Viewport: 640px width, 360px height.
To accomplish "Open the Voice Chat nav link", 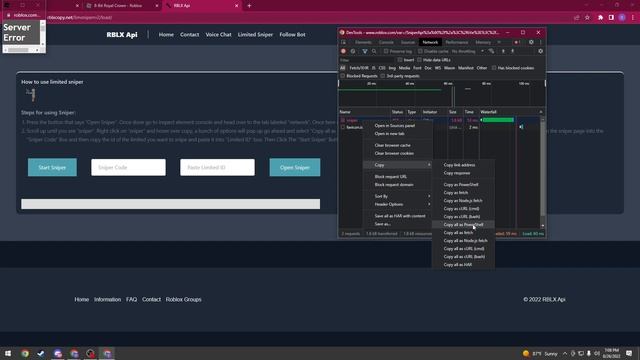I will click(x=218, y=35).
